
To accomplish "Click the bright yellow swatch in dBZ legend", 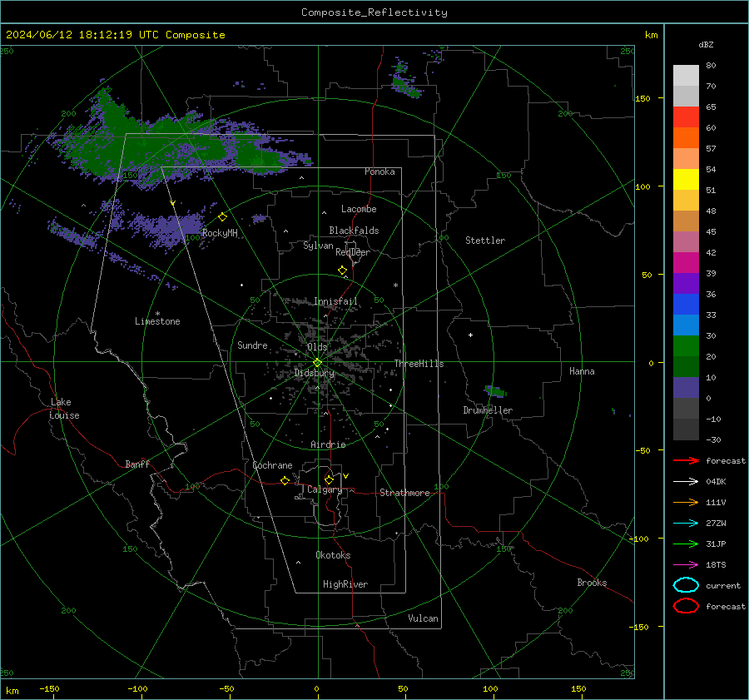I will coord(686,179).
